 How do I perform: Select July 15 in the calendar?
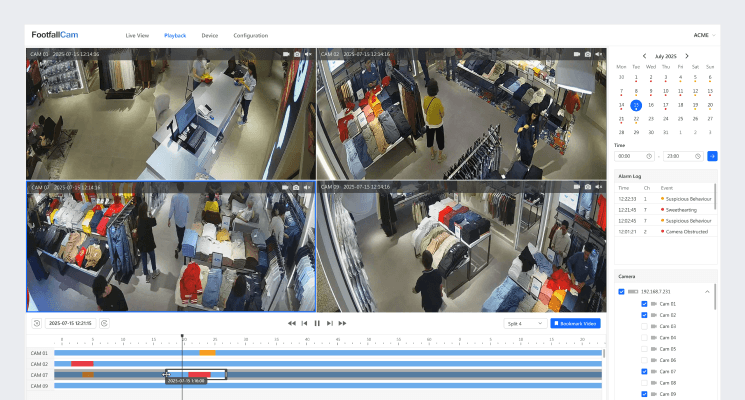pos(636,105)
